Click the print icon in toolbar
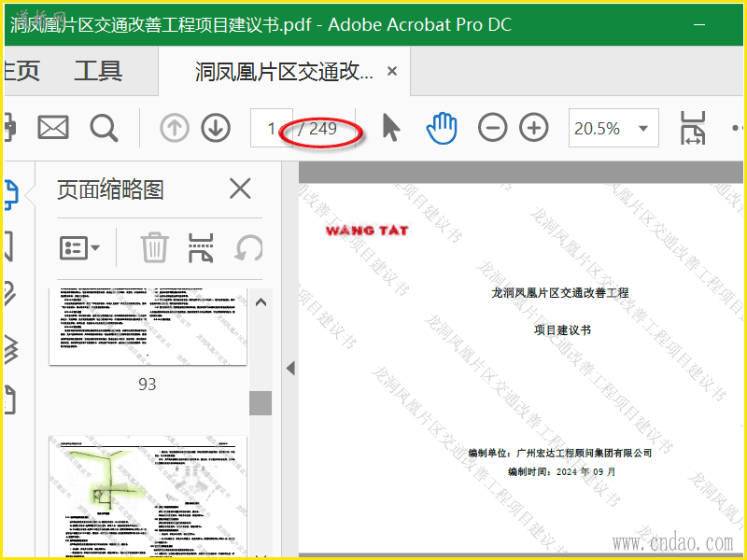 pyautogui.click(x=9, y=128)
